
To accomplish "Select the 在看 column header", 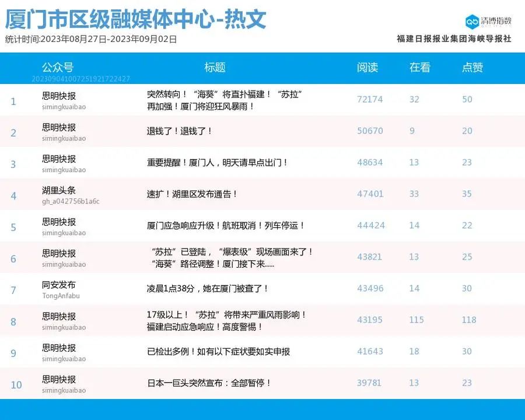I will [x=419, y=68].
